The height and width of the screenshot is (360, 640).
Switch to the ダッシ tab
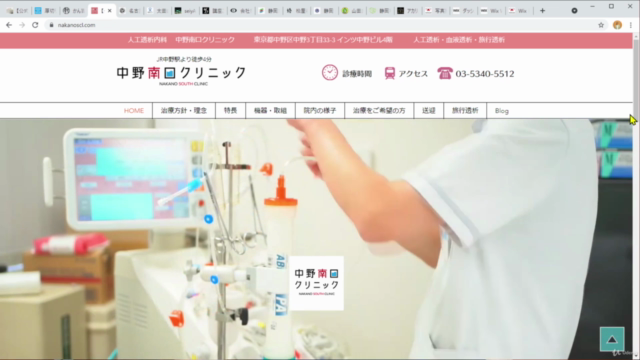click(463, 11)
